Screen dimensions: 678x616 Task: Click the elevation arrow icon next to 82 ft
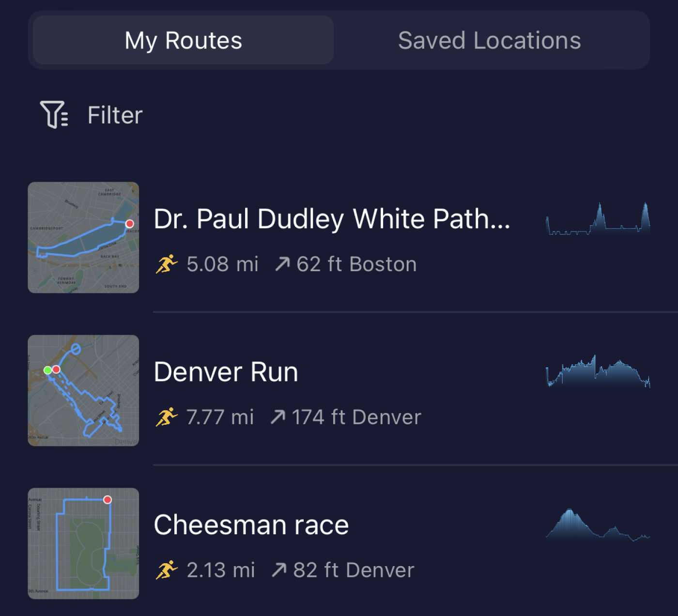(279, 570)
